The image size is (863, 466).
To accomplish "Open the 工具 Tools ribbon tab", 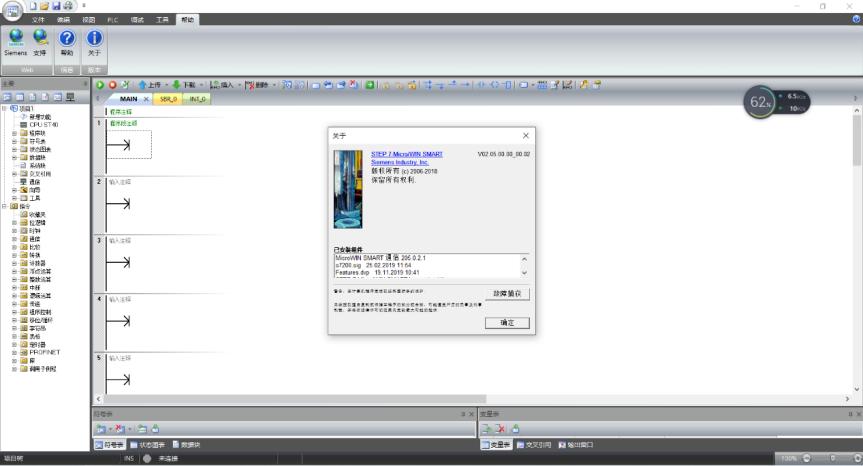I will 162,20.
